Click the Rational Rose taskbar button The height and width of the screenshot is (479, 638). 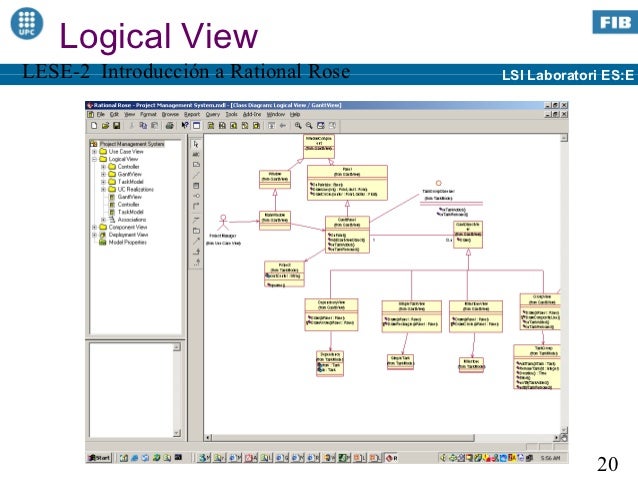click(392, 458)
